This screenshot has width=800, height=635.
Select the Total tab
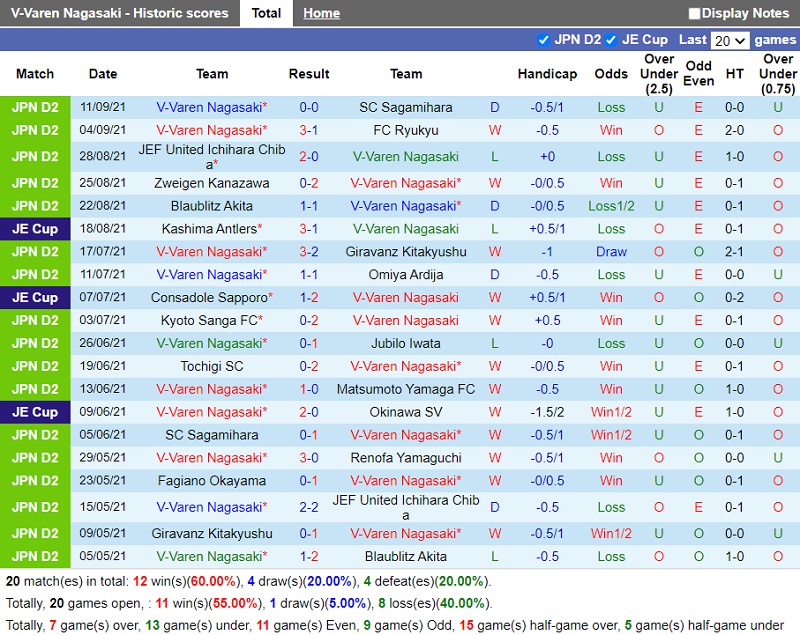266,13
